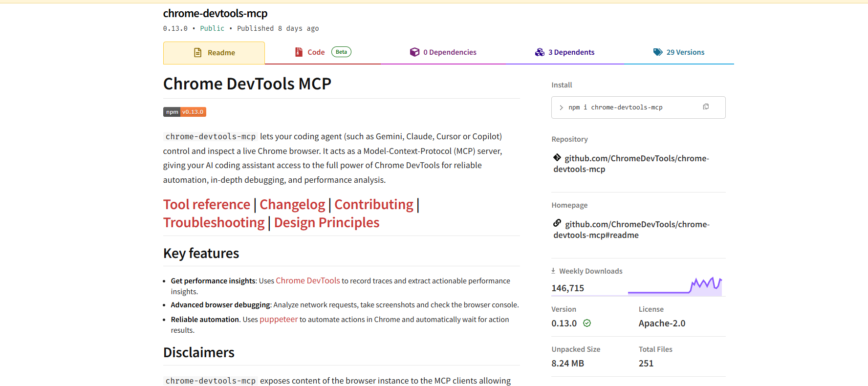Click the Chrome DevTools MCP heading
This screenshot has width=868, height=386.
pos(247,84)
